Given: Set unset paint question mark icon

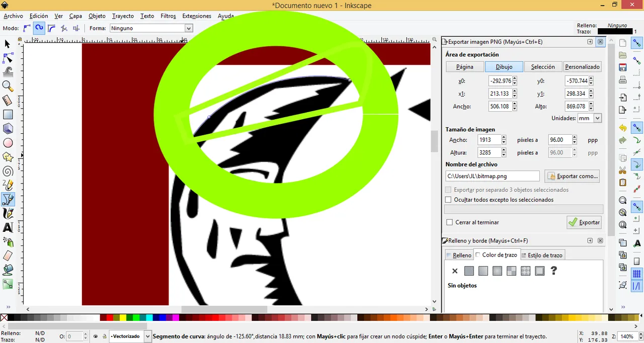Looking at the screenshot, I should 554,271.
